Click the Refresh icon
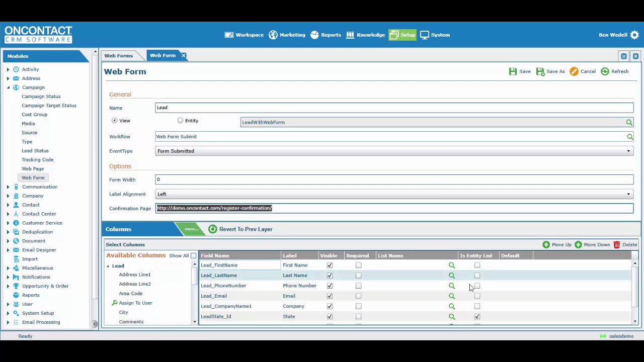The width and height of the screenshot is (644, 362). tap(605, 71)
